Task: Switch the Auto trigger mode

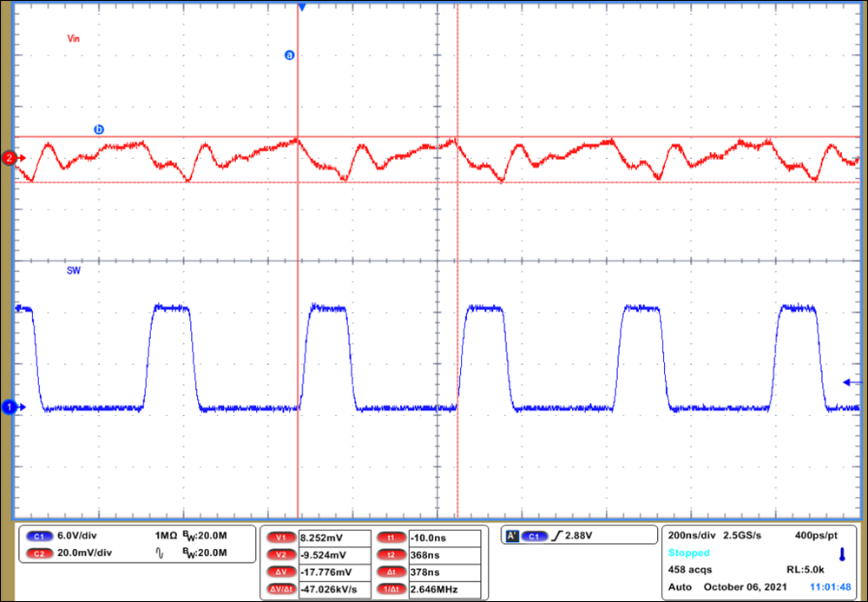Action: (x=679, y=585)
